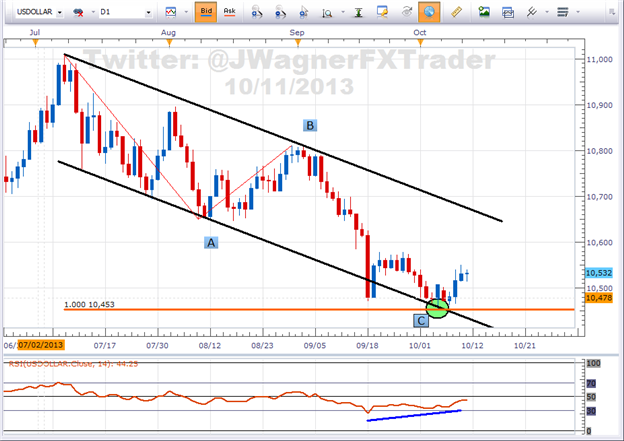Click the zoom in magnifier icon
The height and width of the screenshot is (441, 624).
(x=257, y=13)
